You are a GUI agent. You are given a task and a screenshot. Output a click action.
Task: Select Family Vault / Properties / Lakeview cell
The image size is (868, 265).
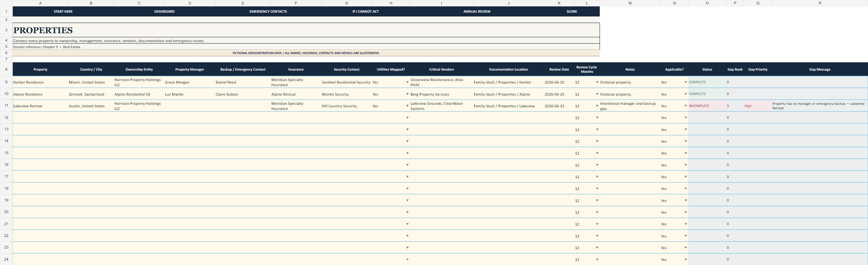coord(508,106)
